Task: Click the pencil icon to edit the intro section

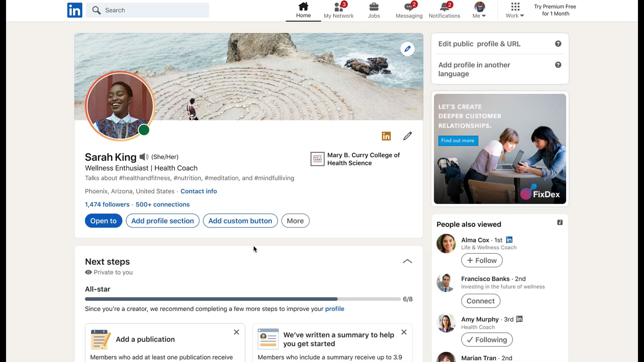Action: (x=407, y=136)
